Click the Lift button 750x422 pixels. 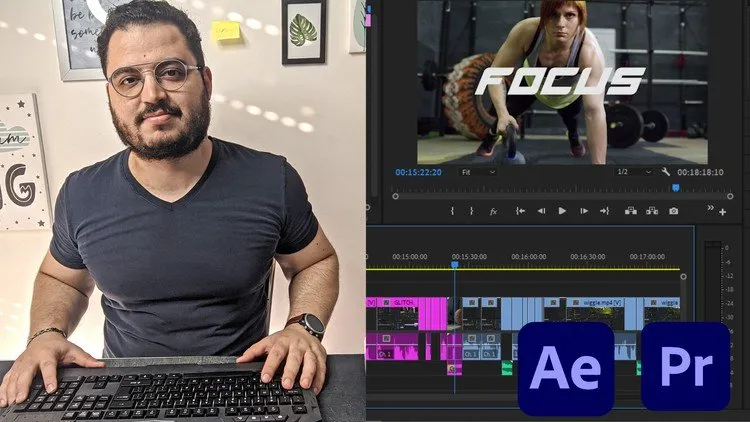tap(630, 211)
